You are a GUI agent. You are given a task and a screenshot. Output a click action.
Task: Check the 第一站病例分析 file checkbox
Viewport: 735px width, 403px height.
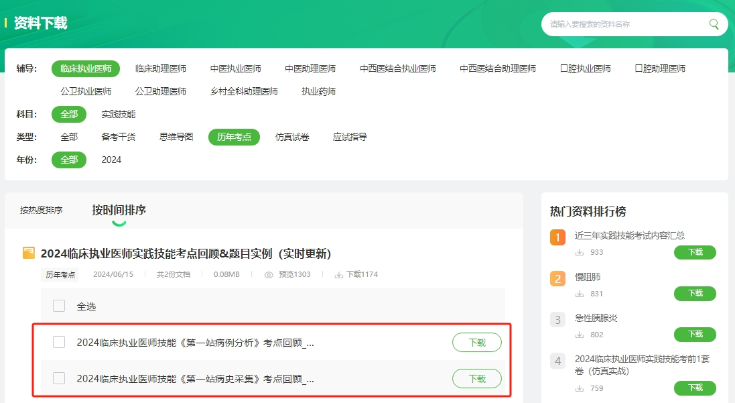59,342
